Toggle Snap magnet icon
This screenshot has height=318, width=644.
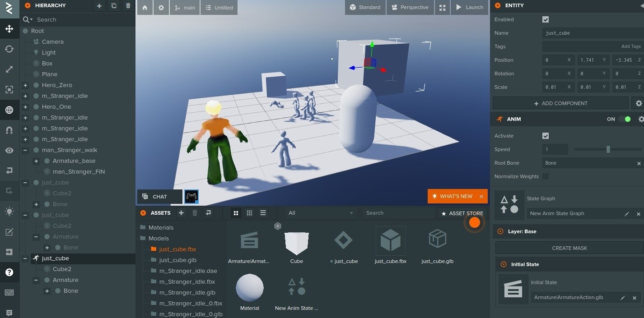(9, 130)
